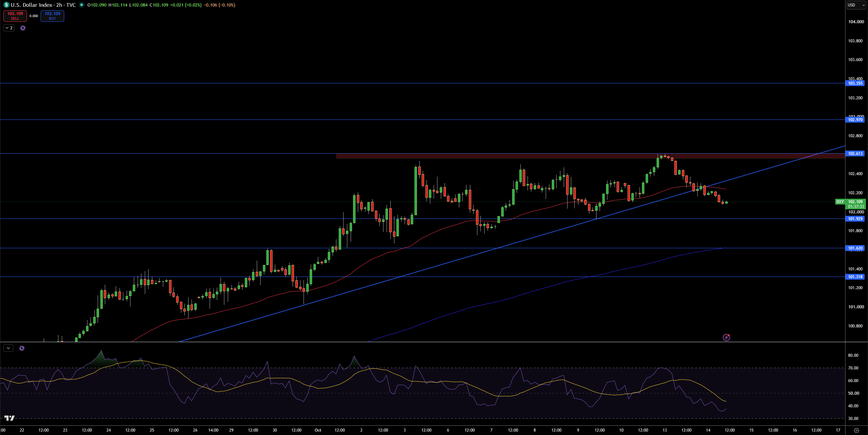Open the lightning-bolt events icon on the chart
This screenshot has width=868, height=435.
click(x=726, y=337)
